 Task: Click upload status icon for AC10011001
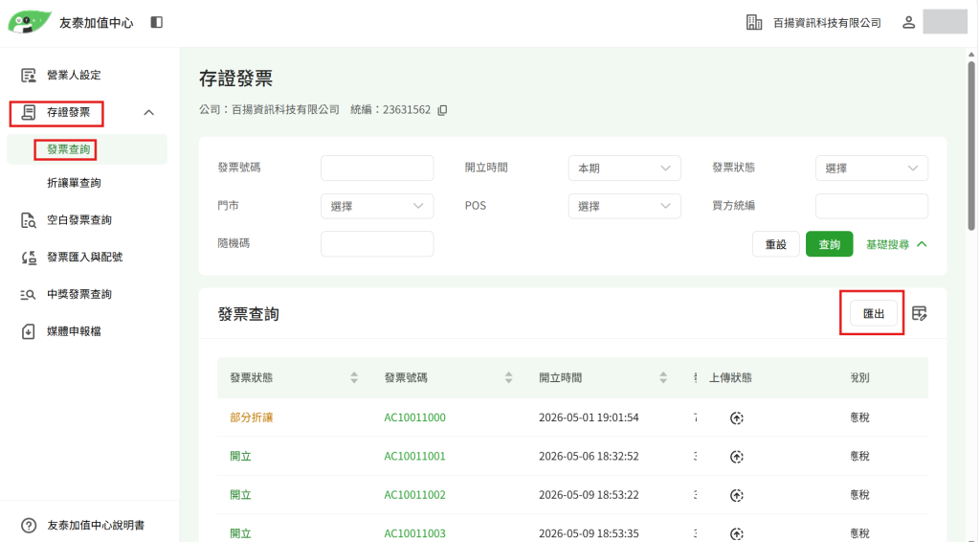(736, 457)
